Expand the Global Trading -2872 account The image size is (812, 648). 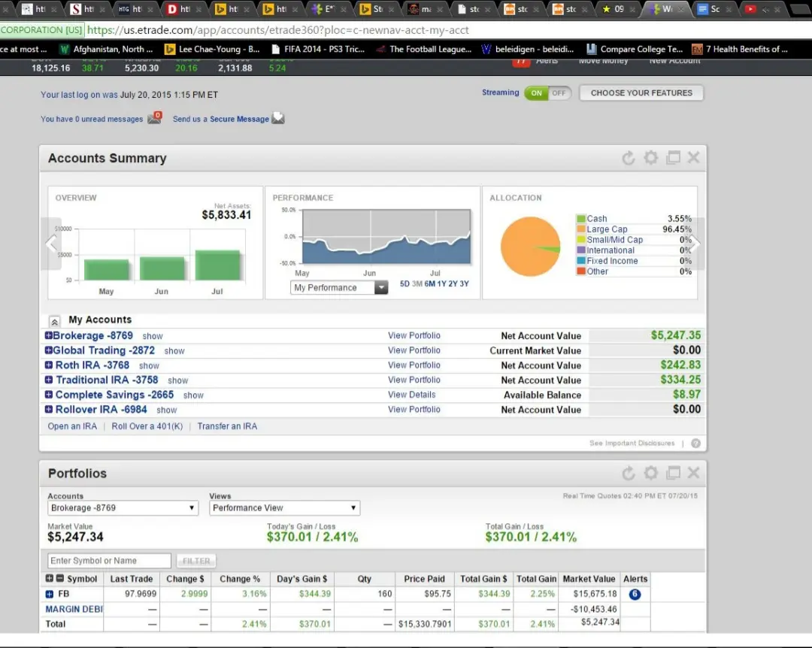(x=48, y=350)
